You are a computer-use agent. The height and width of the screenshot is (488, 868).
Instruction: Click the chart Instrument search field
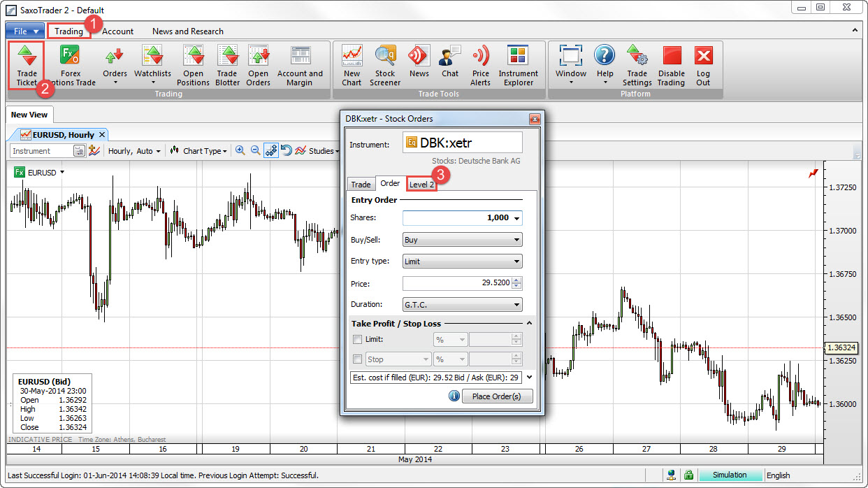coord(41,151)
